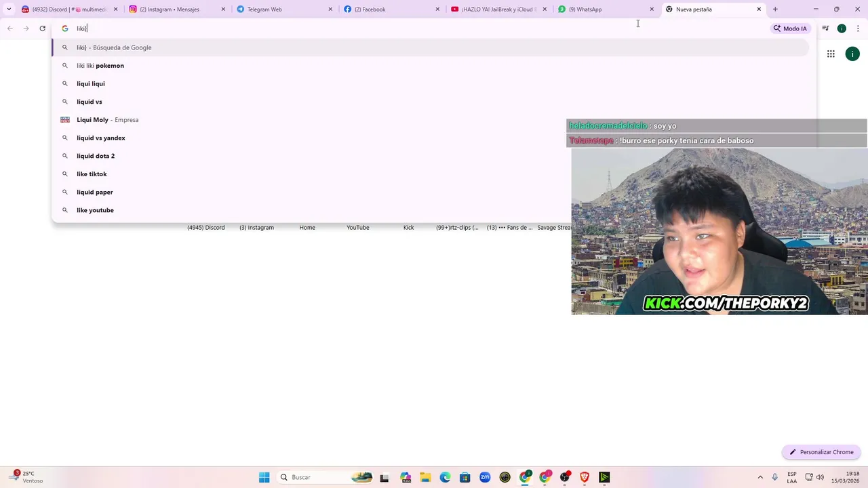Click the webcam overlay video
The width and height of the screenshot is (868, 488).
tap(719, 231)
